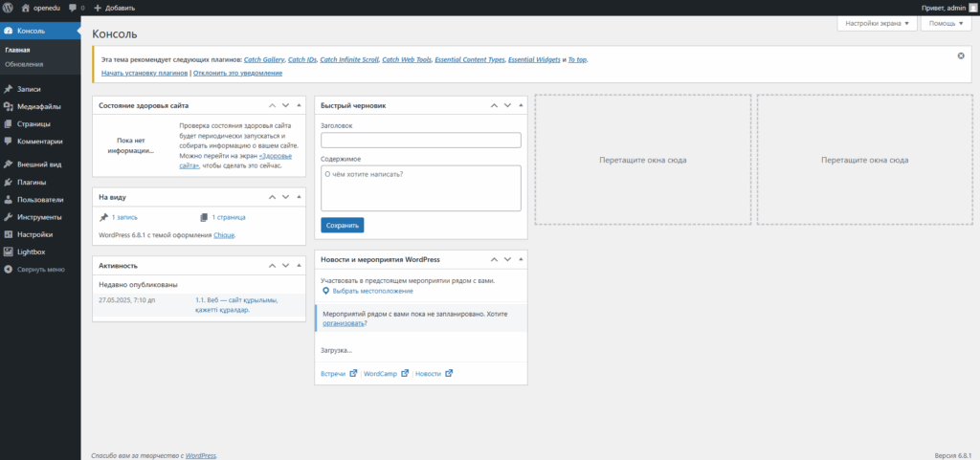Move Состояние здоровья сайта panel down

coord(285,105)
